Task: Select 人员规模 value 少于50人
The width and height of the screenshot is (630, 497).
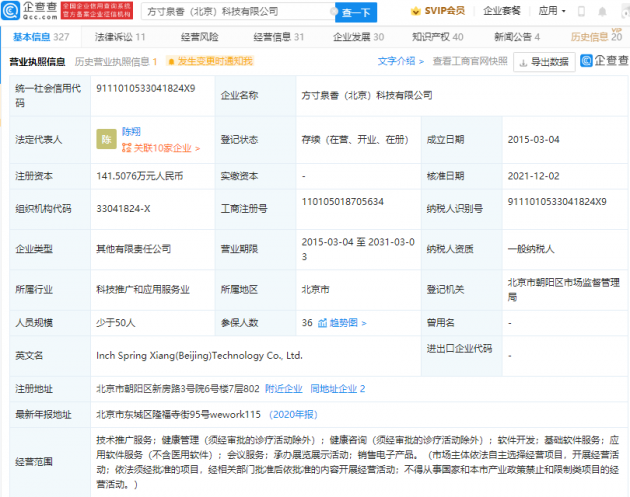Action: (115, 323)
